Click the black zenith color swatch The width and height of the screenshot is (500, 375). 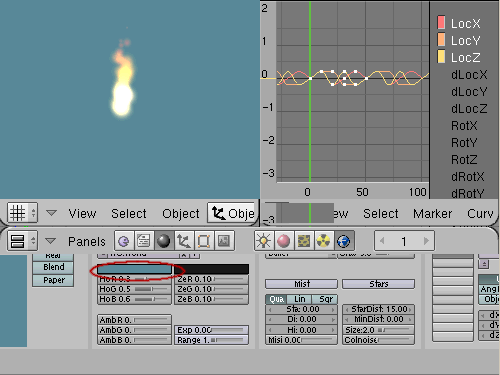[x=212, y=269]
